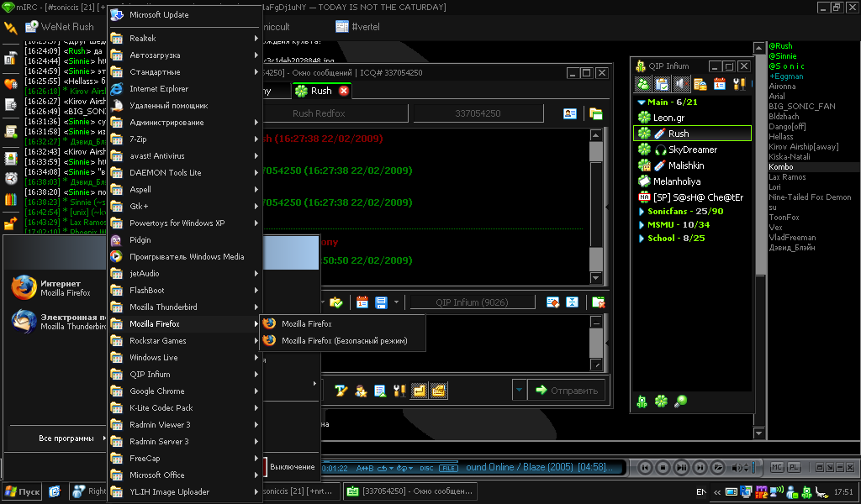Open the 337054250 message window taskbar button

[x=410, y=491]
